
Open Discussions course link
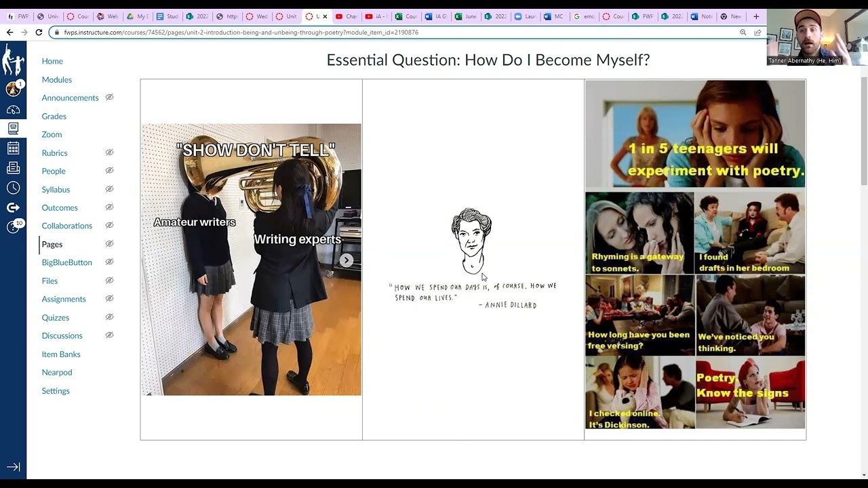pos(62,335)
